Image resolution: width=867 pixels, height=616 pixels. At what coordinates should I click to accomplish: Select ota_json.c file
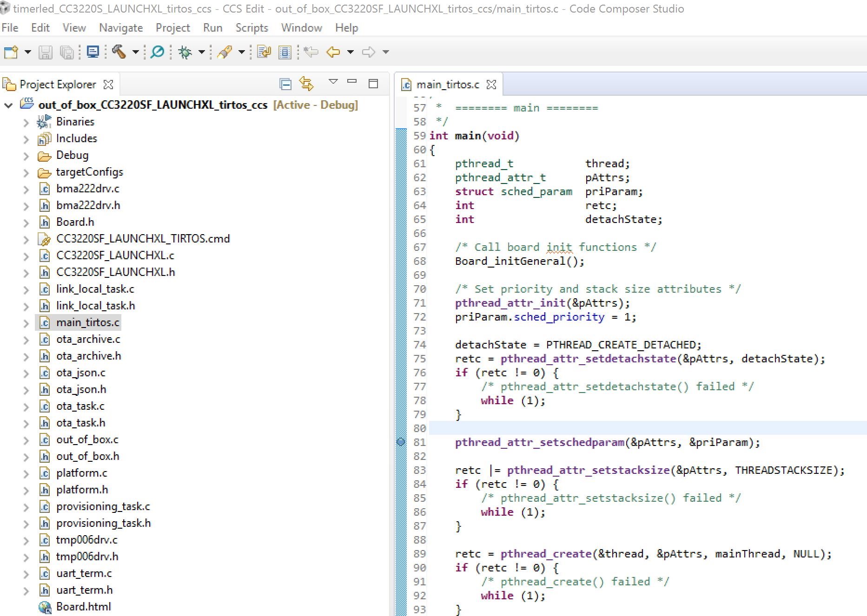tap(80, 373)
